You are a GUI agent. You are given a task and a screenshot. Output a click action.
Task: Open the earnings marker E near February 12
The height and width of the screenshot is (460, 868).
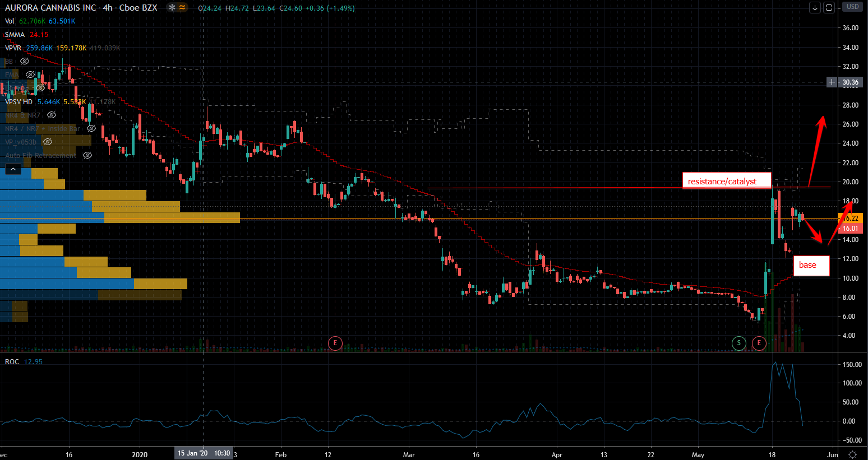[335, 343]
